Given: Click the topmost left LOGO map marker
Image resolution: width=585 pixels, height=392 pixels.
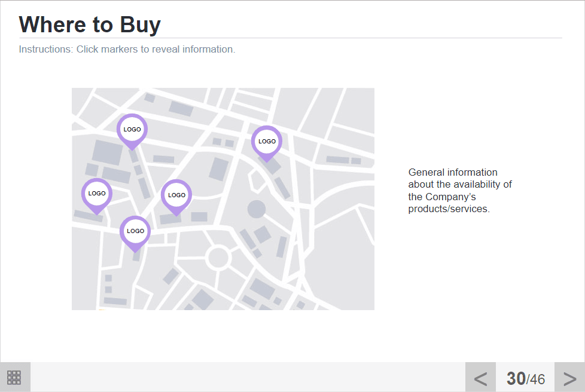Looking at the screenshot, I should (132, 129).
